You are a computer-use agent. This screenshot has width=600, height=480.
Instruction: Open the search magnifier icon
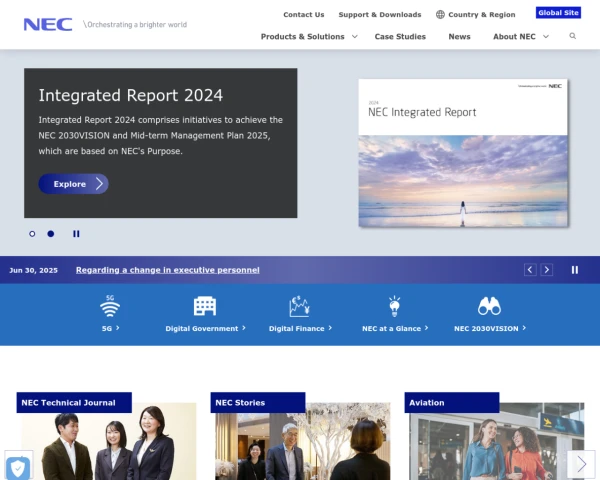point(572,36)
